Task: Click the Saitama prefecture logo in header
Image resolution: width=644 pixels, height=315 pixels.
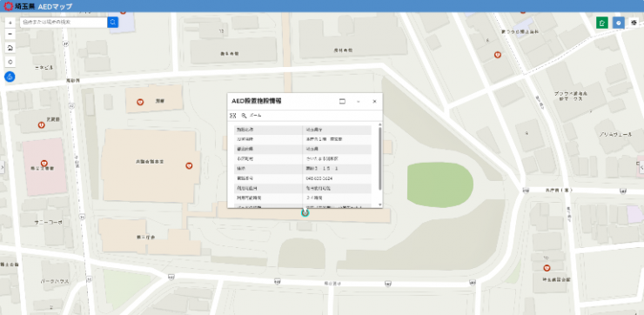Action: point(19,6)
